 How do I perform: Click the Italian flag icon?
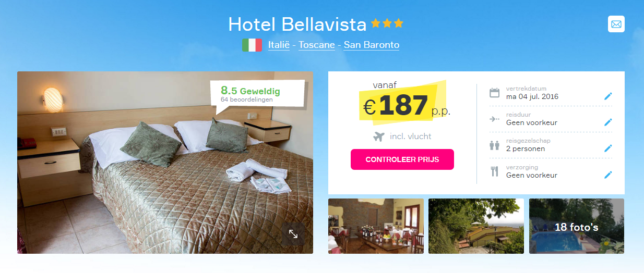(x=252, y=45)
